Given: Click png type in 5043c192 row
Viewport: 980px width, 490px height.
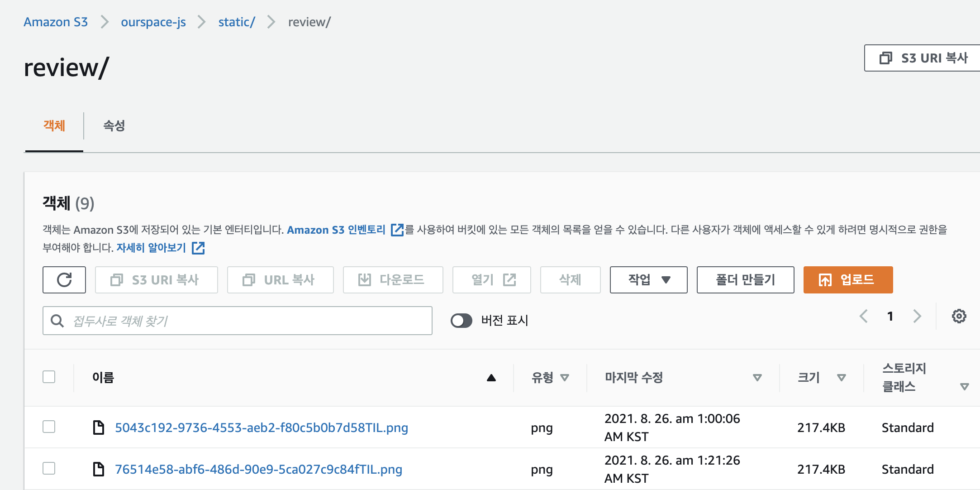Looking at the screenshot, I should tap(542, 428).
